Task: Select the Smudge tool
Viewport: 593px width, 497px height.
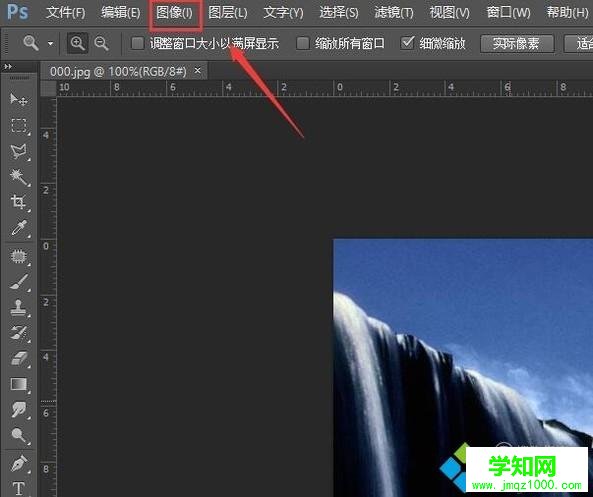Action: tap(19, 410)
